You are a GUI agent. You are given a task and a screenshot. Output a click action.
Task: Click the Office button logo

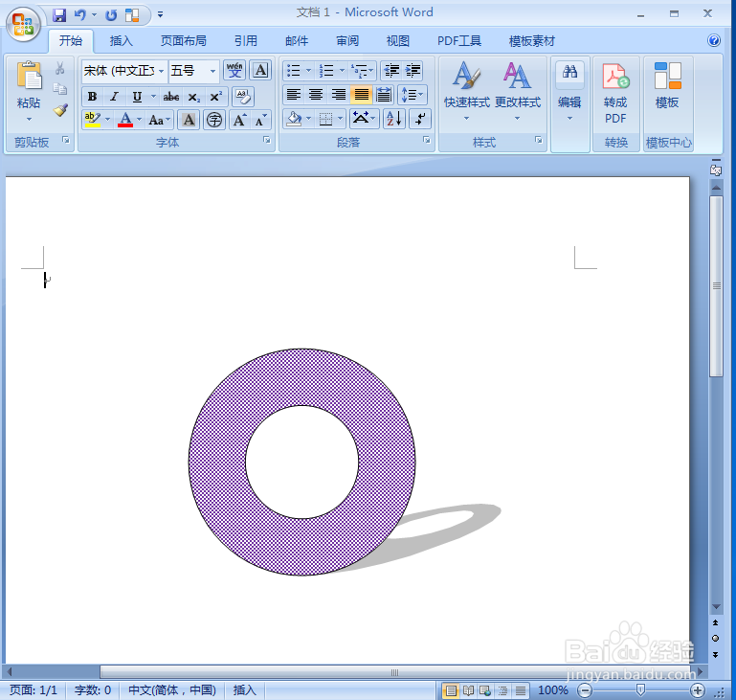23,24
